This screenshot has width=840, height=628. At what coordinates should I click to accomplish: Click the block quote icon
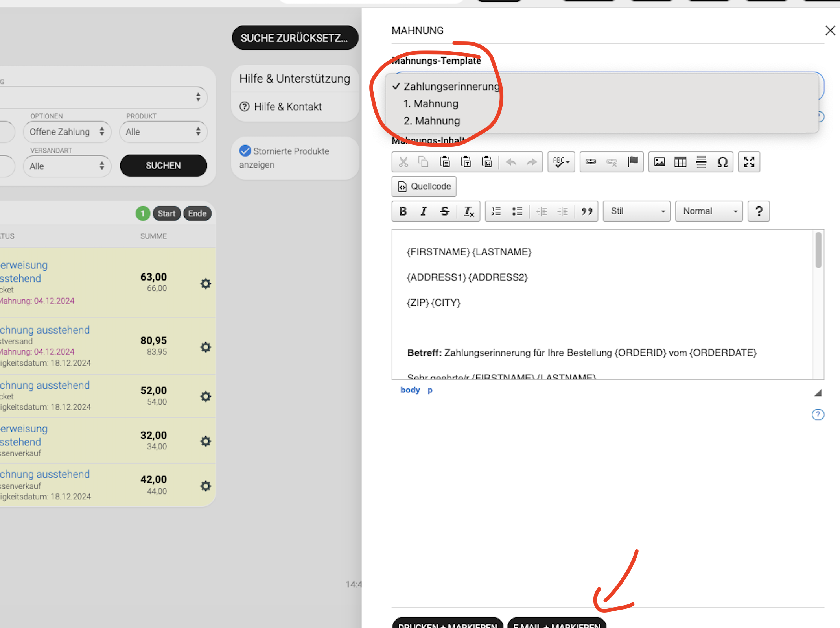pyautogui.click(x=587, y=211)
